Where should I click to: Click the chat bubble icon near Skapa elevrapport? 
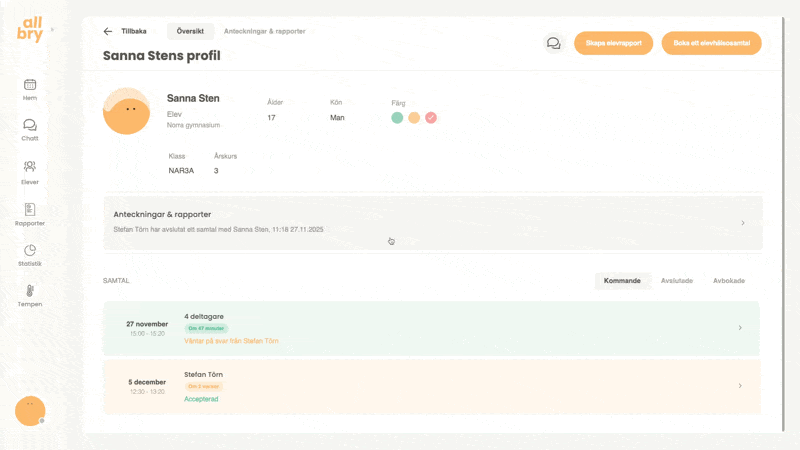[x=553, y=43]
